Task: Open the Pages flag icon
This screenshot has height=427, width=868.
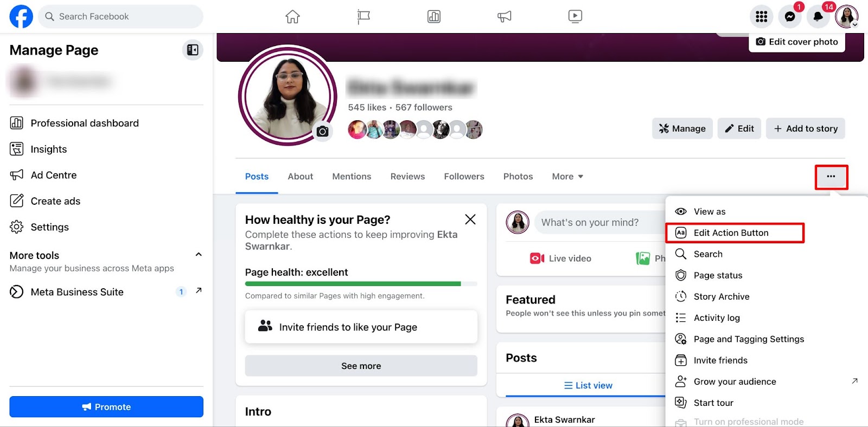Action: [x=363, y=17]
